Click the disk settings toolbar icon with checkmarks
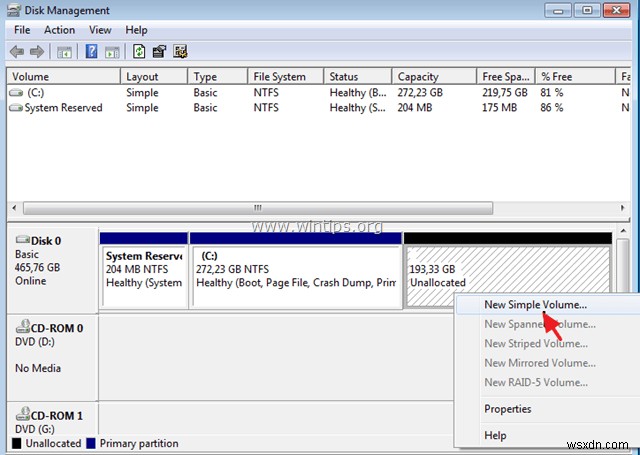 [180, 51]
